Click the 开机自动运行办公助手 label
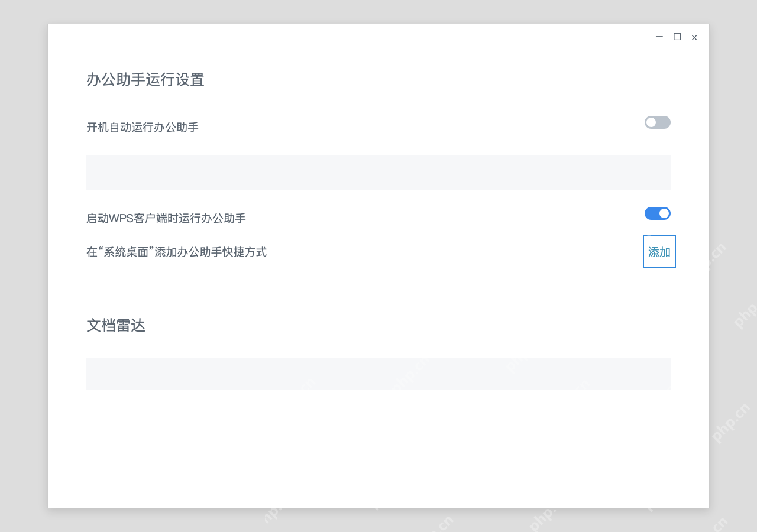This screenshot has height=532, width=757. pos(143,127)
